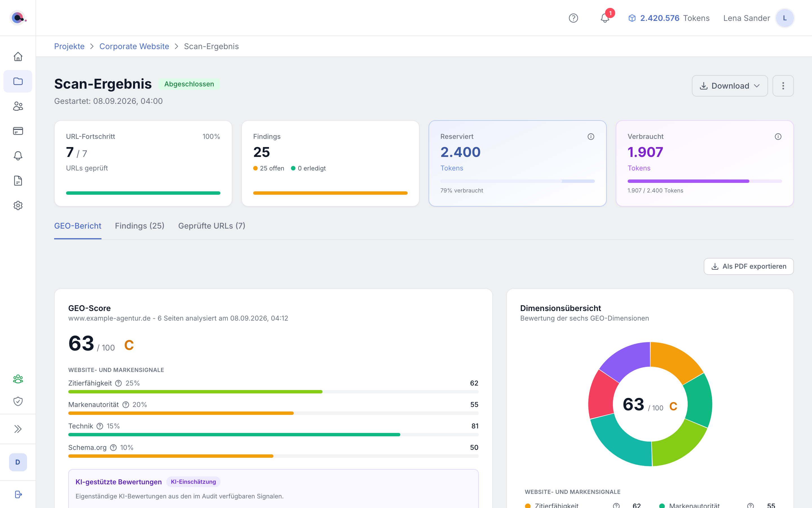Open the settings gear icon in sidebar
812x508 pixels.
pyautogui.click(x=18, y=205)
